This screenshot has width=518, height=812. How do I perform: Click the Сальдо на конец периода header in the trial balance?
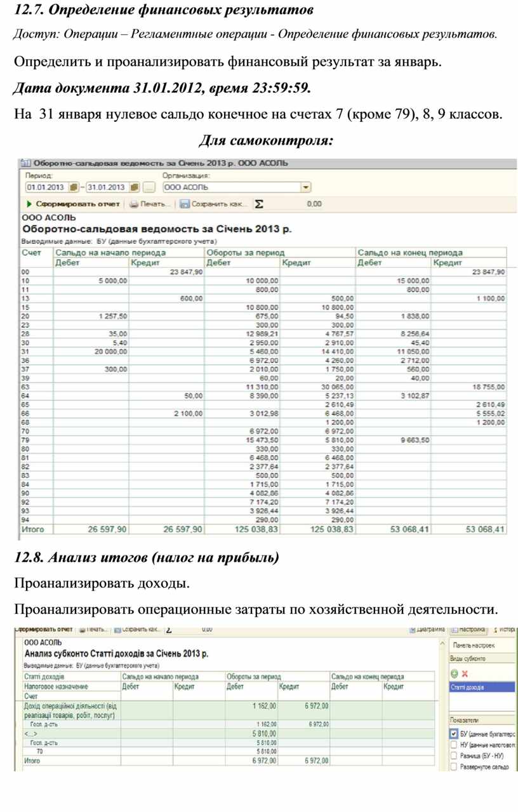coord(431,252)
